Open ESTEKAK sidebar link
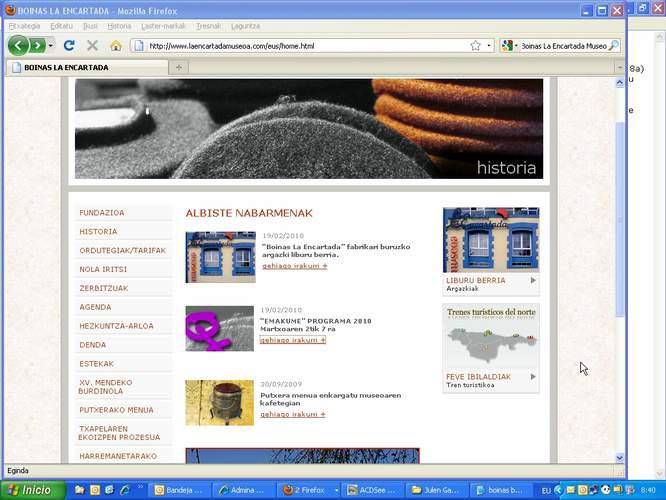666x500 pixels. click(96, 364)
